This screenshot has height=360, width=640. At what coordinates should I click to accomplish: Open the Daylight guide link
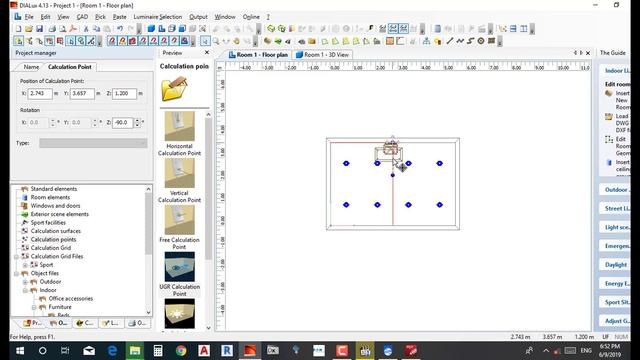point(616,264)
